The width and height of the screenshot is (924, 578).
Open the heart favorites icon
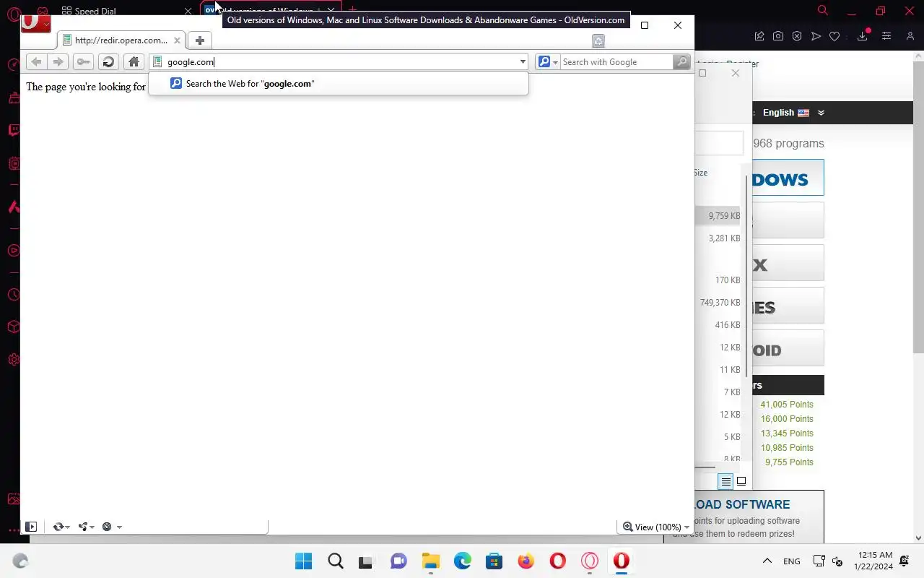pyautogui.click(x=834, y=36)
